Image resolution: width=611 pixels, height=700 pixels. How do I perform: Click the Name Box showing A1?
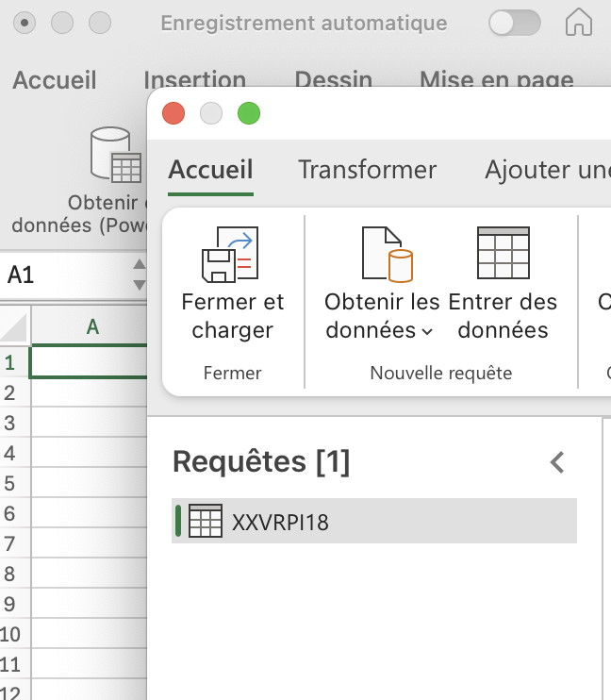61,275
